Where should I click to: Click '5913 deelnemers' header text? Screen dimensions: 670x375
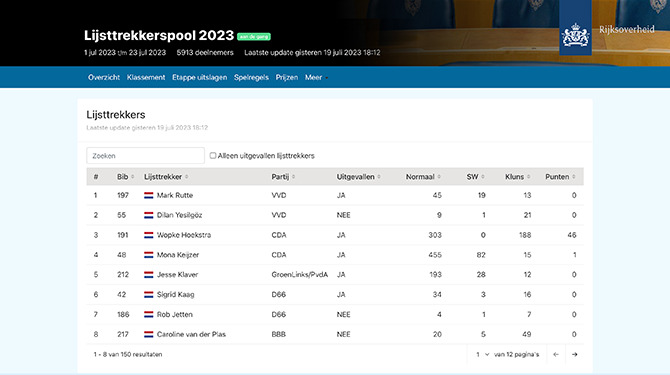pyautogui.click(x=205, y=53)
